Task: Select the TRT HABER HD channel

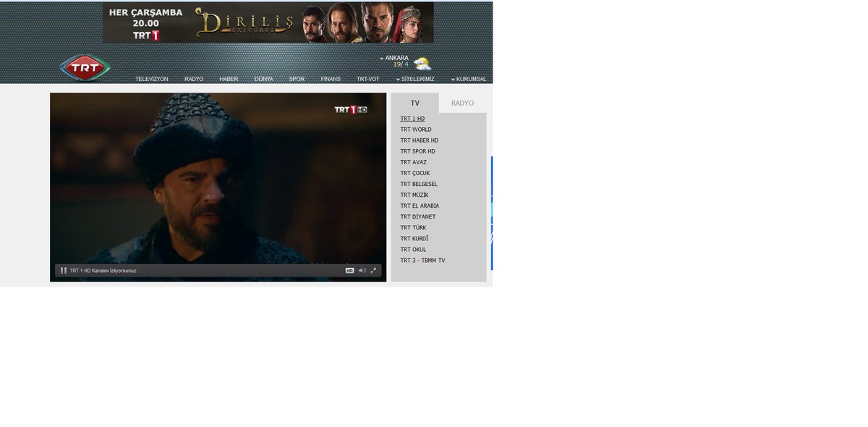Action: pos(420,140)
